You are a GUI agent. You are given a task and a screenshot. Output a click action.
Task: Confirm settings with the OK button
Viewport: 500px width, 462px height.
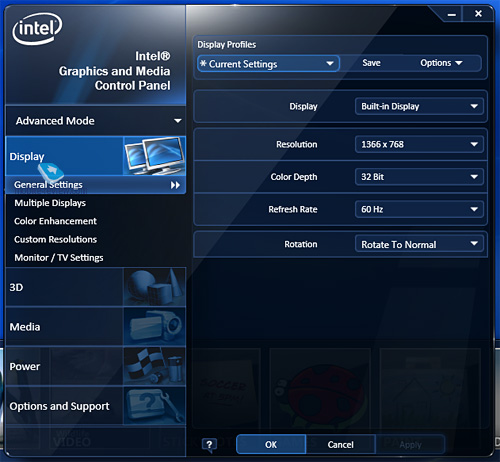[x=271, y=445]
